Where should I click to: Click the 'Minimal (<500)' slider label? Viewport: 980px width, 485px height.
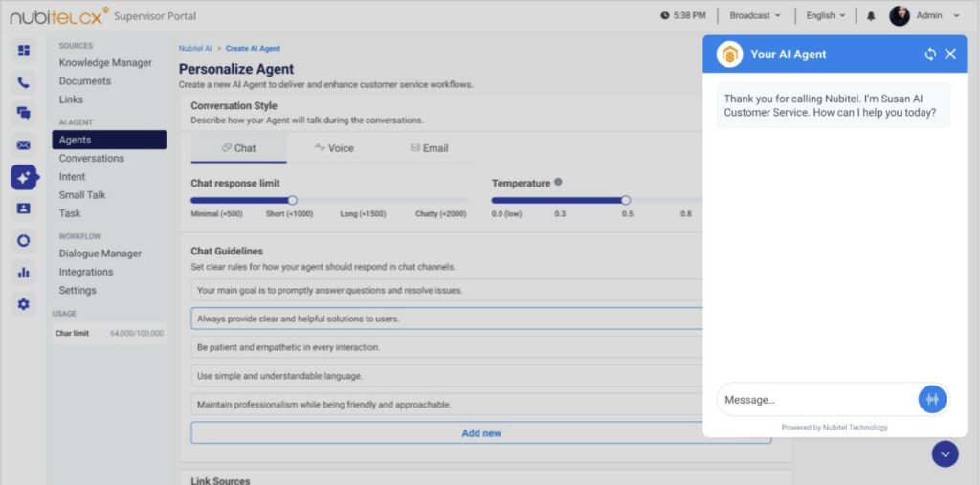coord(217,213)
